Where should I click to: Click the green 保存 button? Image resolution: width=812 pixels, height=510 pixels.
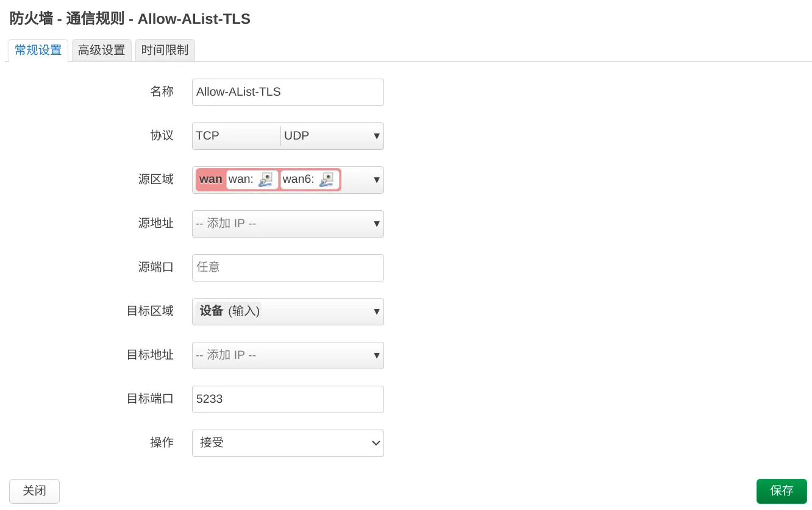pos(782,491)
